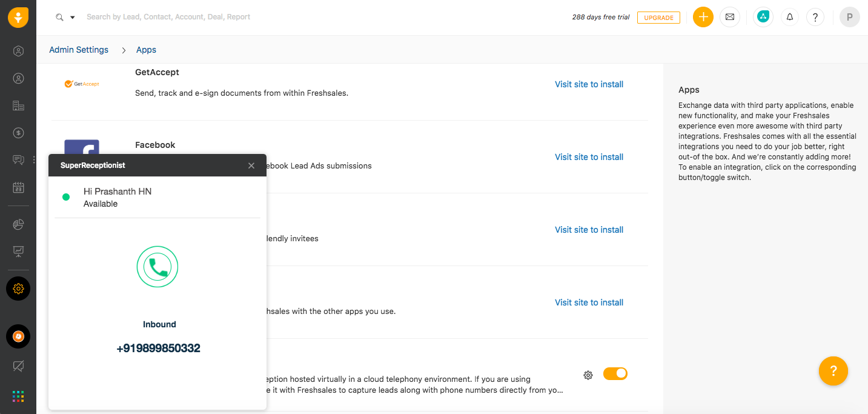Open the Admin Settings gear icon

tap(18, 289)
